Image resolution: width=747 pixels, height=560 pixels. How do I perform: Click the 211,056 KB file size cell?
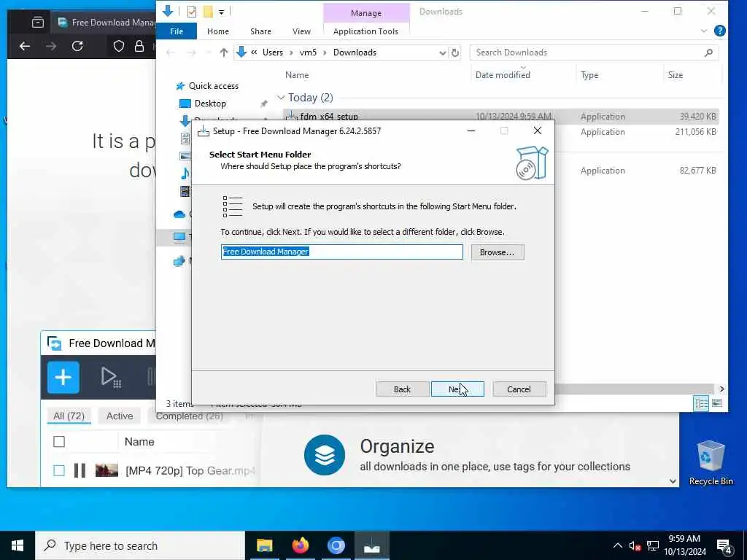click(x=695, y=132)
